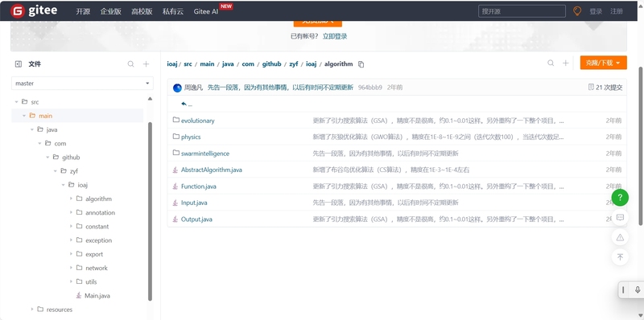Open the 企业版 menu item
This screenshot has height=320, width=644.
110,11
